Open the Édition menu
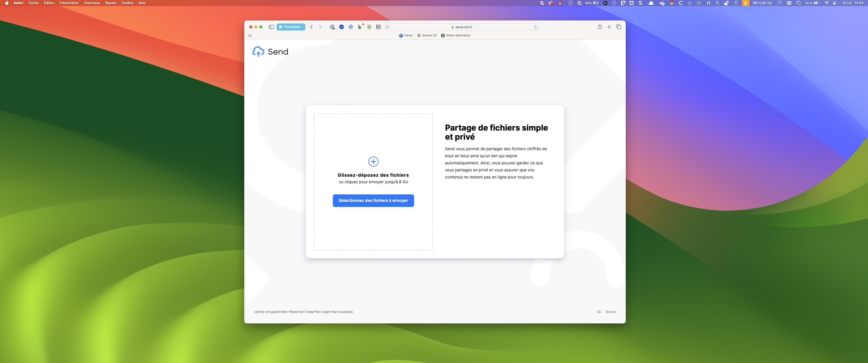Viewport: 868px width, 363px height. pyautogui.click(x=49, y=3)
